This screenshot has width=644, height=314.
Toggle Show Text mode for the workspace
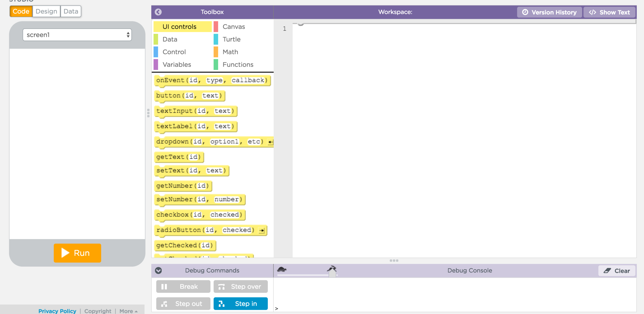point(609,12)
